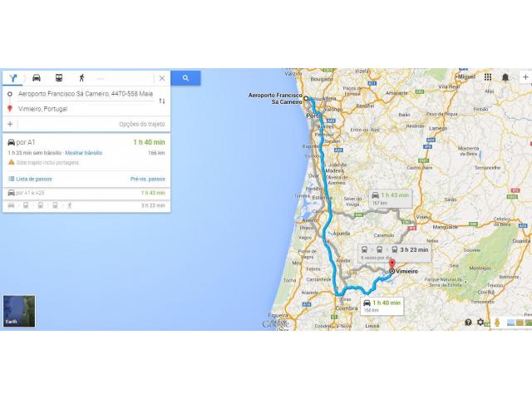Open notifications bell icon
532x399 pixels.
(x=505, y=77)
